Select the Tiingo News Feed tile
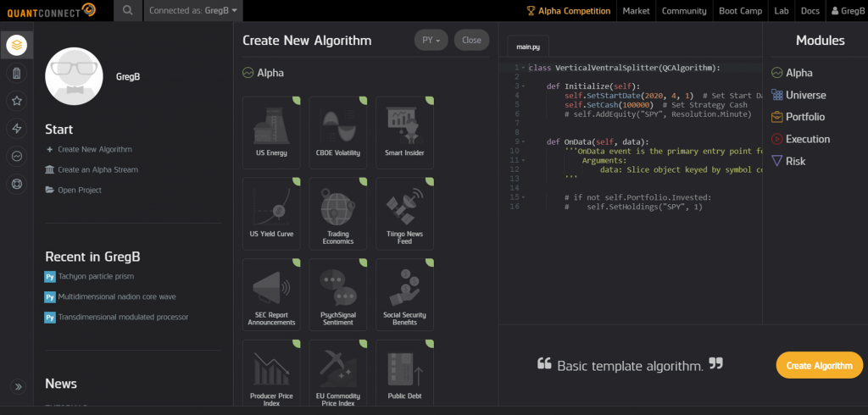This screenshot has height=415, width=868. click(404, 213)
